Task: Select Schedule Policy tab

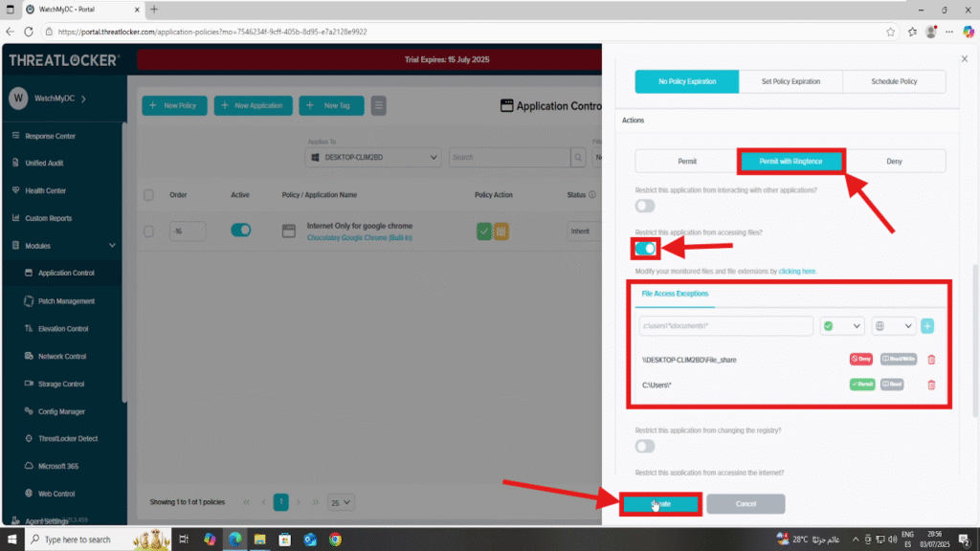Action: (x=894, y=82)
